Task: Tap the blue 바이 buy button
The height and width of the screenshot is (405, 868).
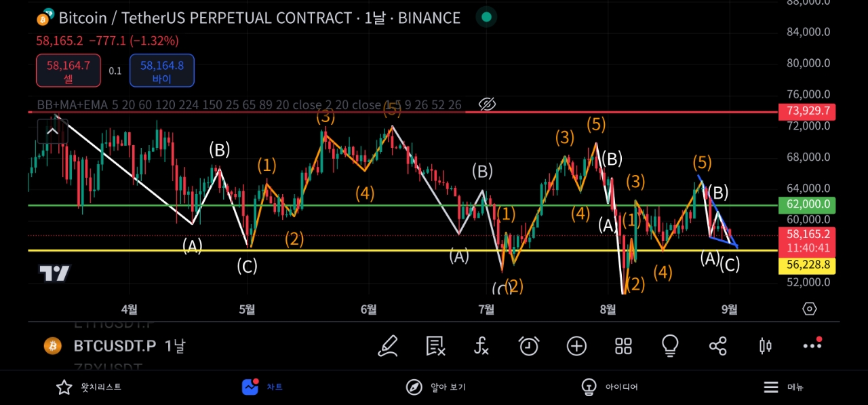Action: pos(162,71)
